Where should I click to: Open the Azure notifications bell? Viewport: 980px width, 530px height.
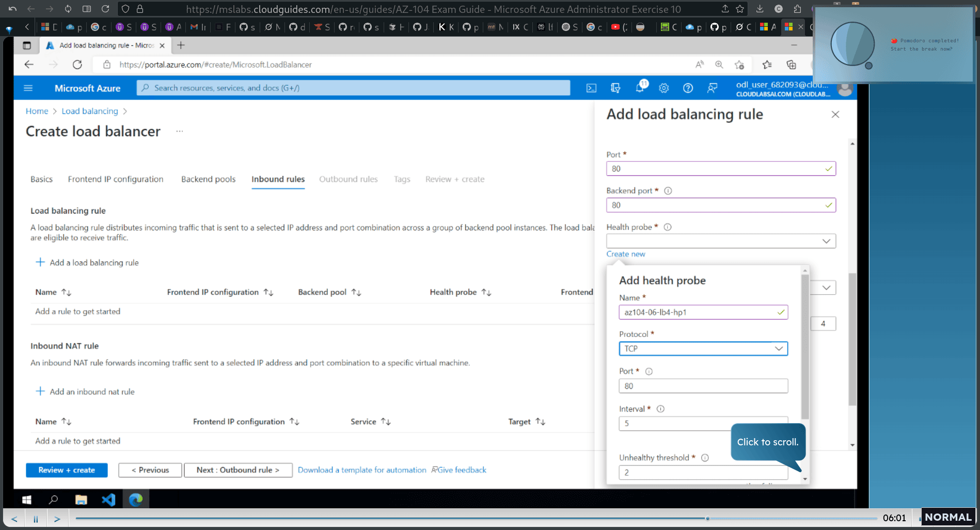(x=640, y=87)
